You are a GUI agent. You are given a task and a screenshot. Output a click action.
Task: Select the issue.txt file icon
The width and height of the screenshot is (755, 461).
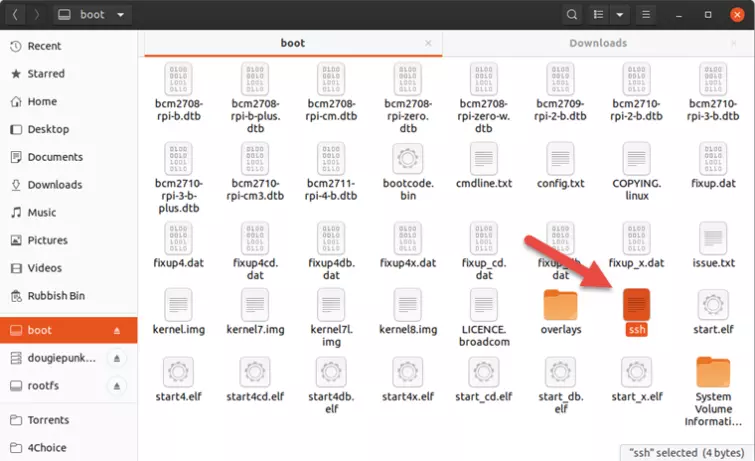[713, 238]
